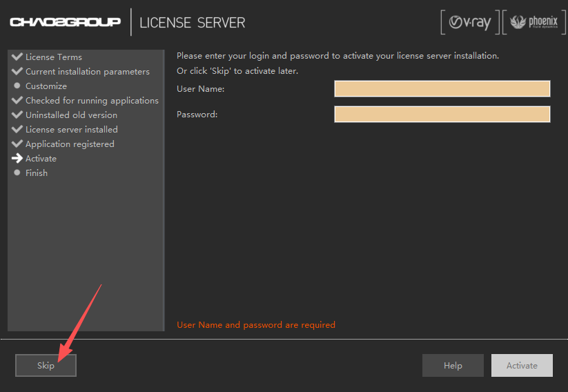Focus the Password input field
The width and height of the screenshot is (568, 392).
click(442, 114)
